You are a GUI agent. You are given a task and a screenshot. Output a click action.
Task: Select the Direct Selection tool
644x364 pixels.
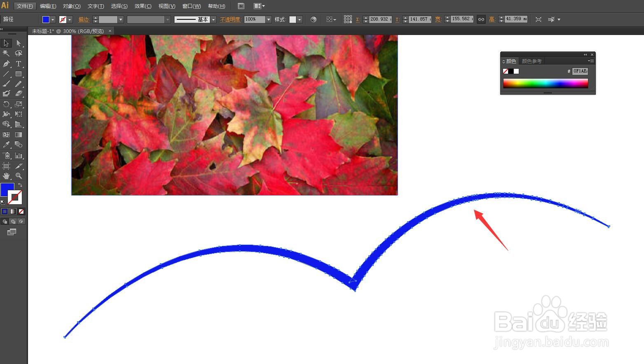19,43
